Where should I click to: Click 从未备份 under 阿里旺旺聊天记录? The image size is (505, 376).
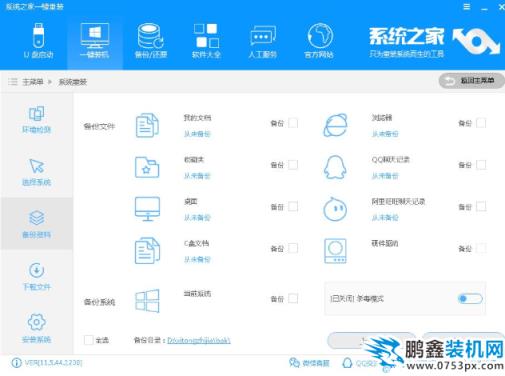tap(385, 218)
